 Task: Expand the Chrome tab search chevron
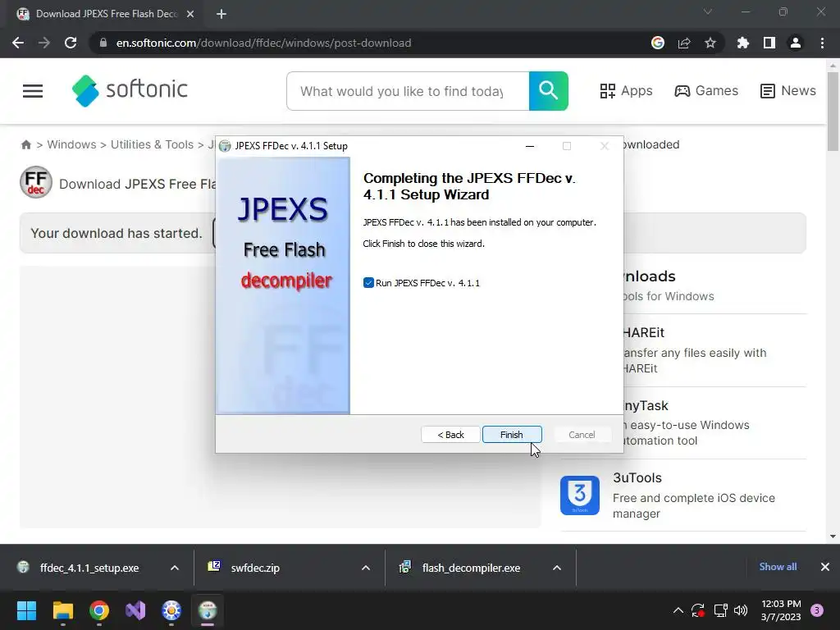click(x=708, y=11)
